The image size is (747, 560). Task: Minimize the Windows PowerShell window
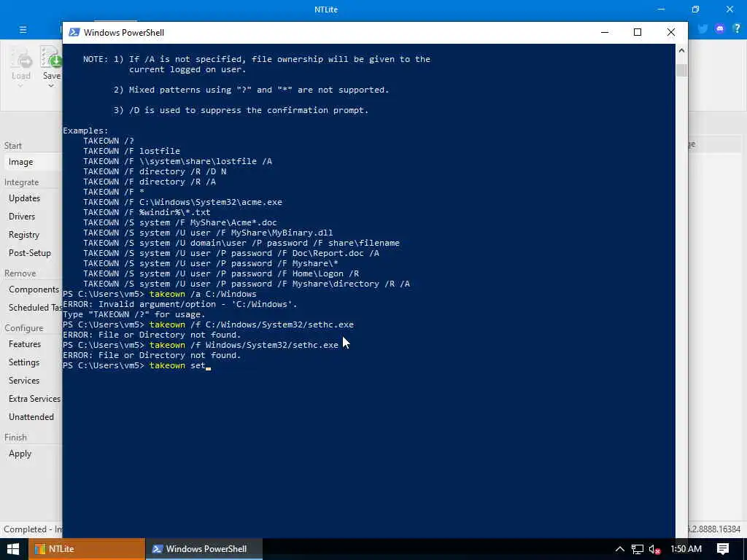tap(605, 32)
